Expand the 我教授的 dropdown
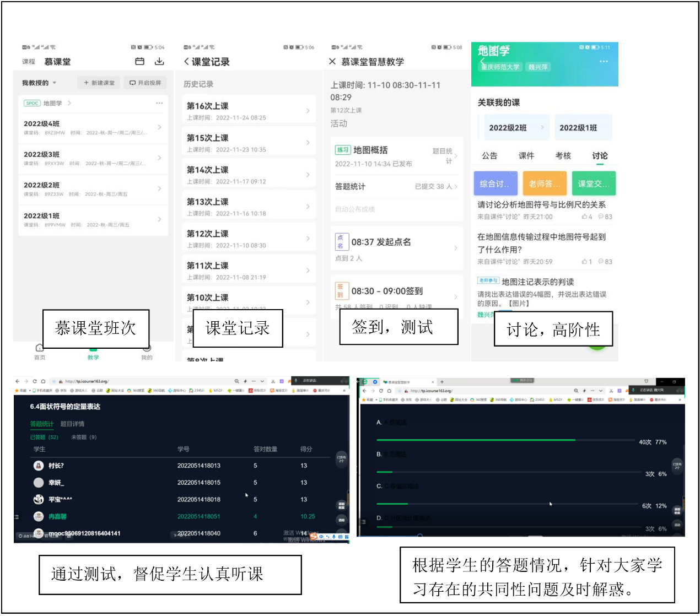Viewport: 700px width, 616px height. pos(39,83)
